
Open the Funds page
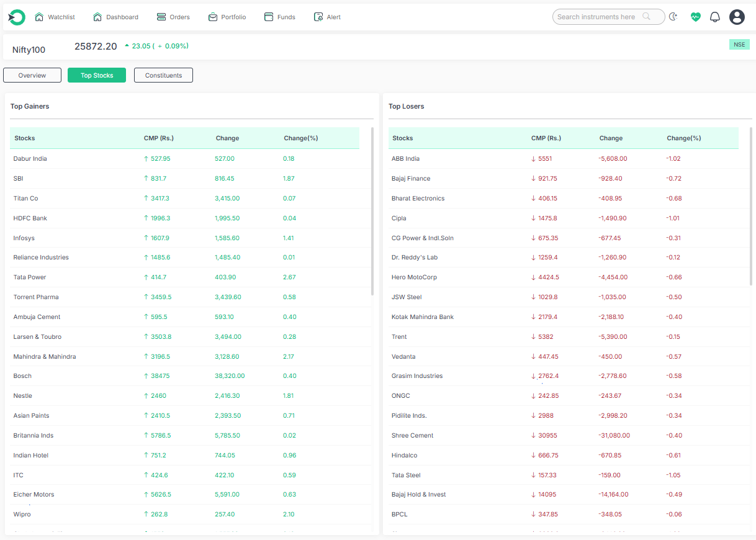(x=280, y=17)
